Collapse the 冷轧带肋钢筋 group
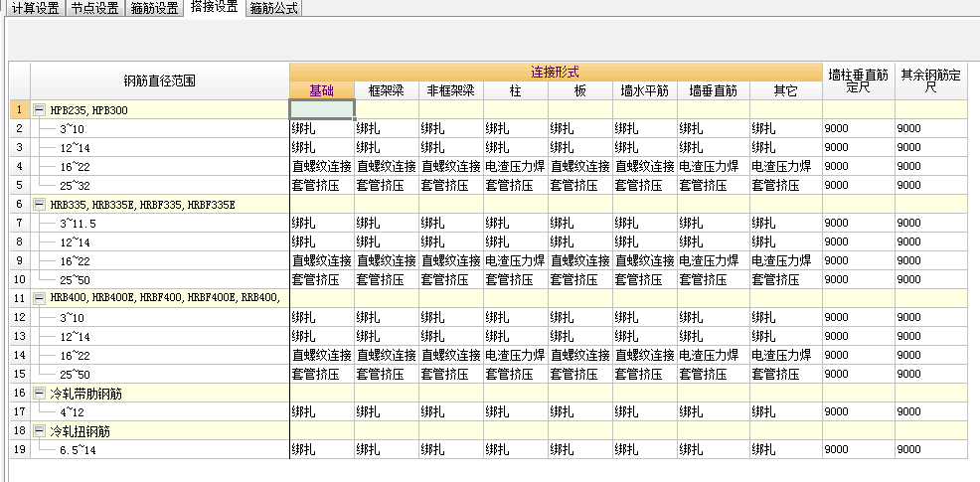 (40, 394)
